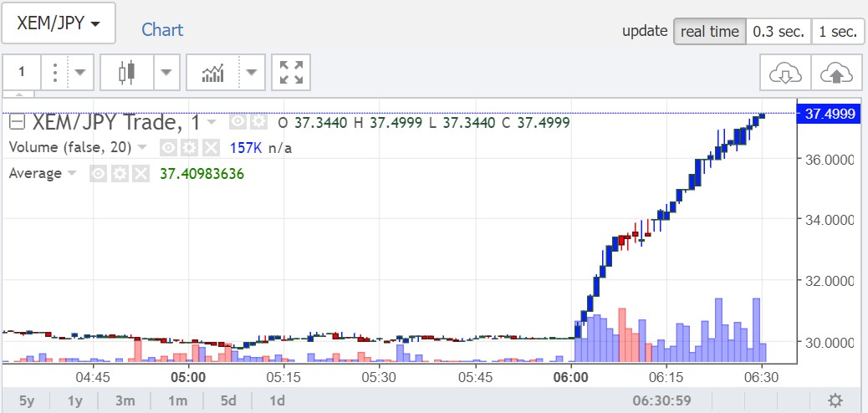Expand the indicators dropdown arrow
Viewport: 868px width, 413px height.
pyautogui.click(x=252, y=72)
